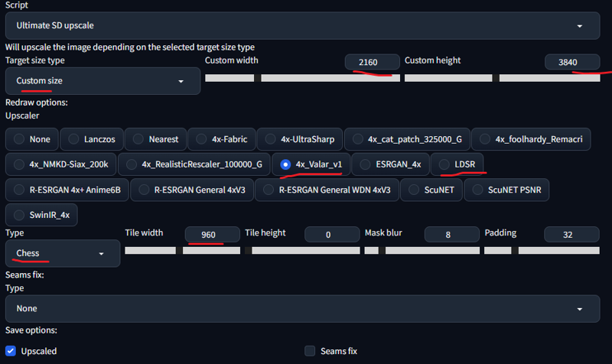The width and height of the screenshot is (612, 364).
Task: Choose R-ESRGAN 4x+ Anime6B upscaler
Action: click(x=67, y=190)
